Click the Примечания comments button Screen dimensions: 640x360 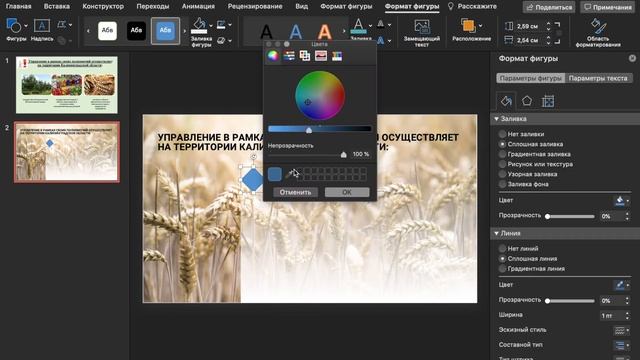(x=608, y=7)
